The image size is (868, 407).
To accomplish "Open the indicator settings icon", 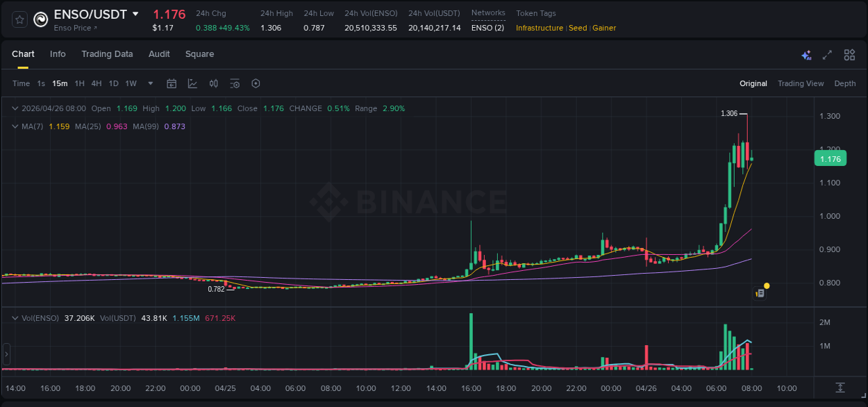I will pos(235,83).
